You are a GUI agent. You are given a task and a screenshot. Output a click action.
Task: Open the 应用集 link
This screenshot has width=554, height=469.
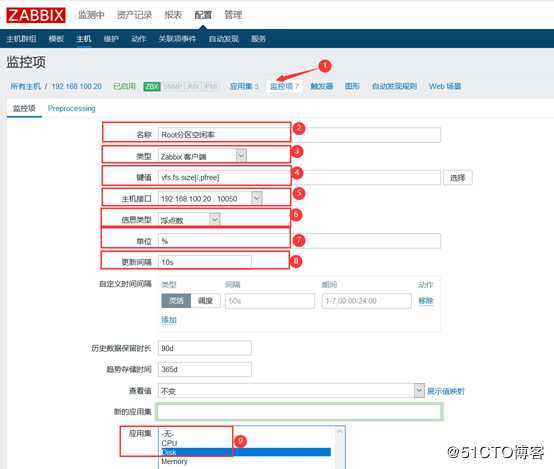point(244,86)
